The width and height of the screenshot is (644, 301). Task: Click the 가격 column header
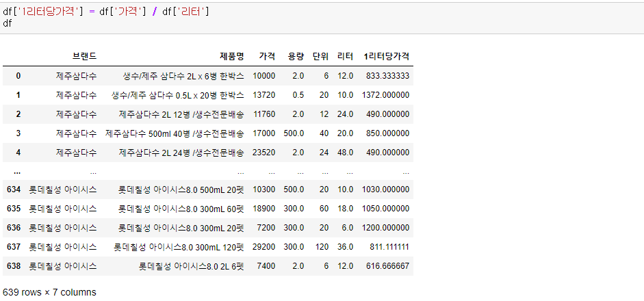click(x=268, y=56)
